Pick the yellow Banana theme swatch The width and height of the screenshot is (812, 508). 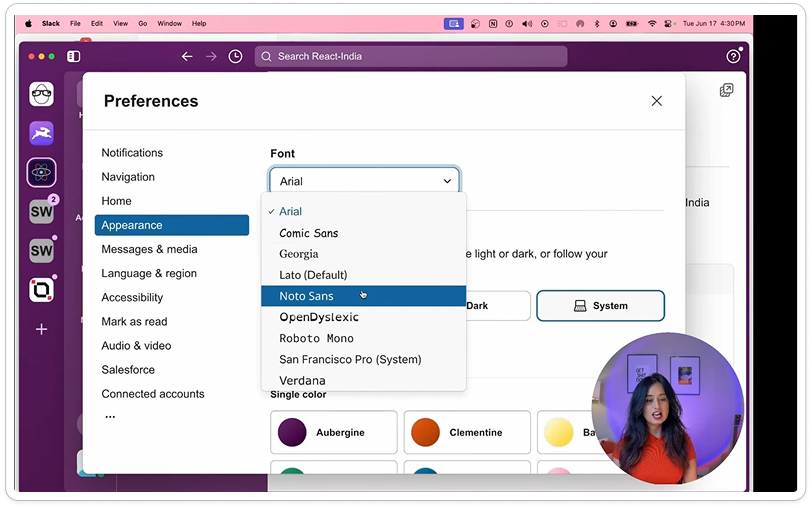point(559,432)
